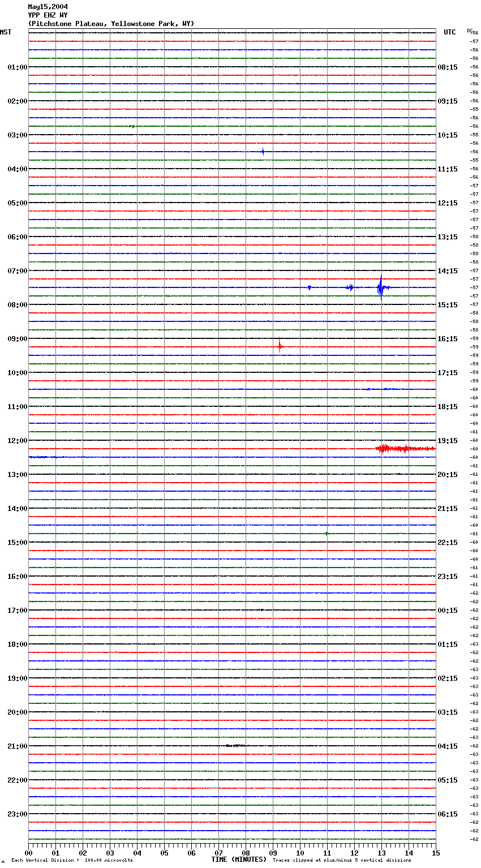This screenshot has width=481, height=868.
Task: Click the MST column header
Action: pyautogui.click(x=6, y=32)
